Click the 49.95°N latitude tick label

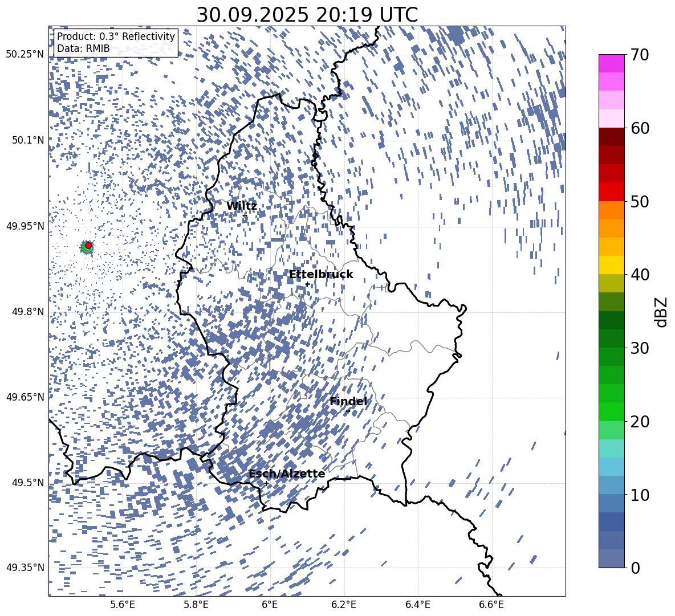coord(25,226)
